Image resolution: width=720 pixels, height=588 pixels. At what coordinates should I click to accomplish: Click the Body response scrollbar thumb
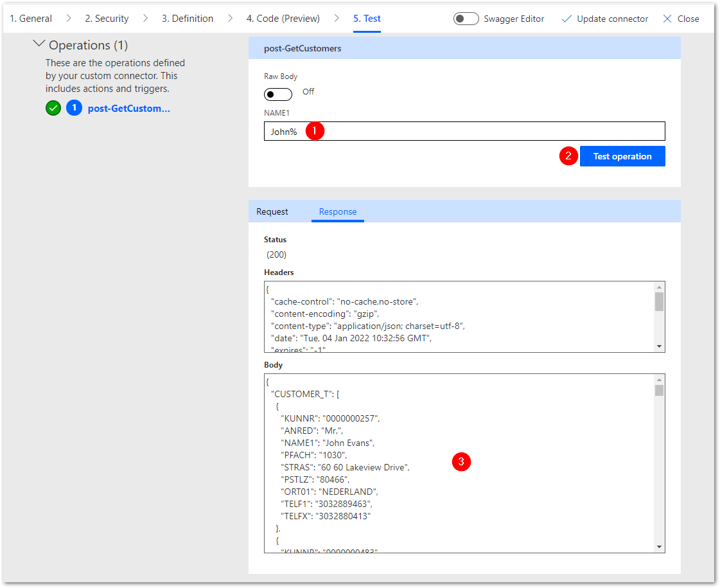point(659,390)
